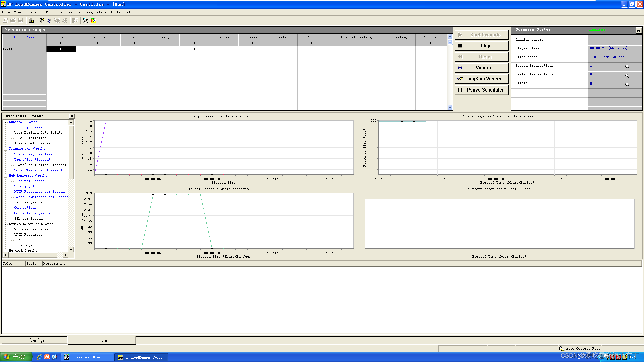
Task: Switch to the Run tab
Action: coord(102,340)
